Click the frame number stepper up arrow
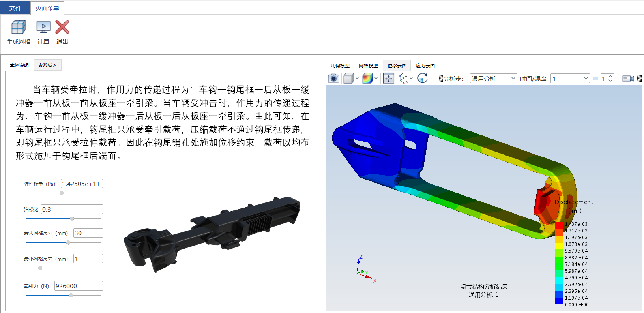 click(610, 76)
